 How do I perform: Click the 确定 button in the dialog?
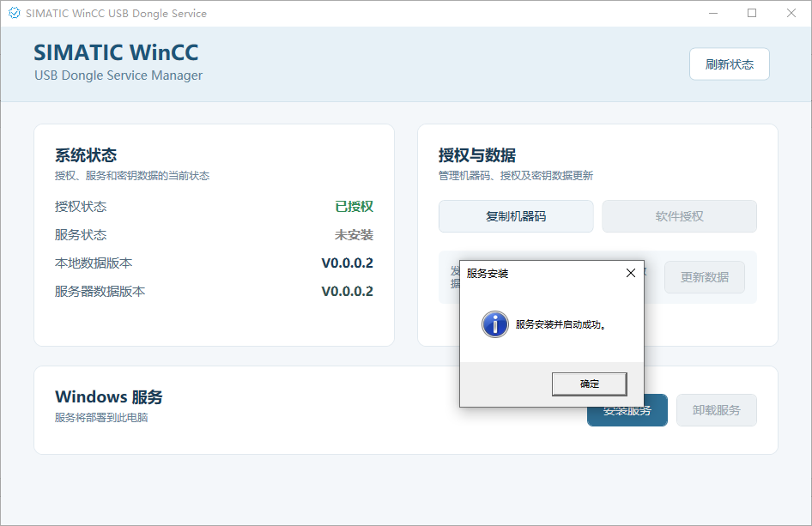coord(590,384)
